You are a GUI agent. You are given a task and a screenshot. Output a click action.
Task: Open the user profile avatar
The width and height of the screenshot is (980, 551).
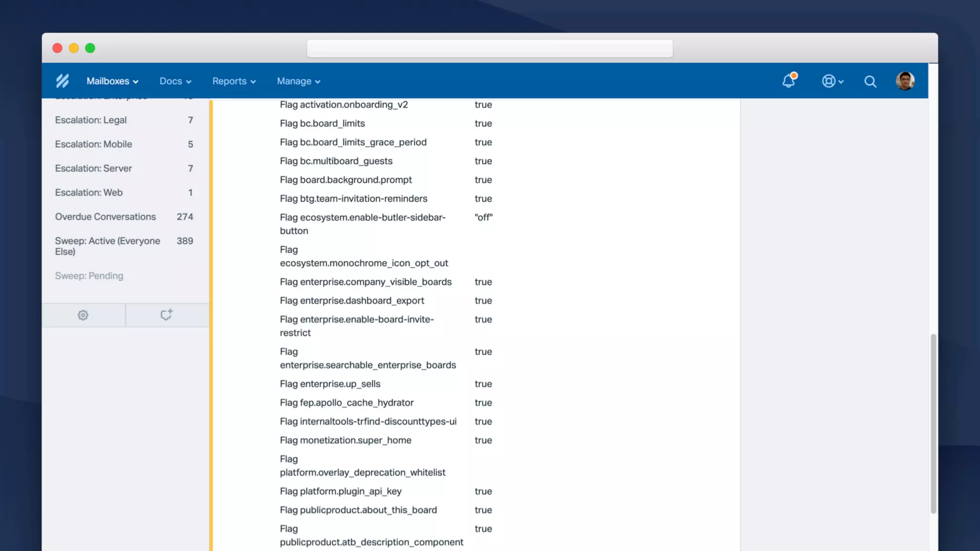point(905,81)
